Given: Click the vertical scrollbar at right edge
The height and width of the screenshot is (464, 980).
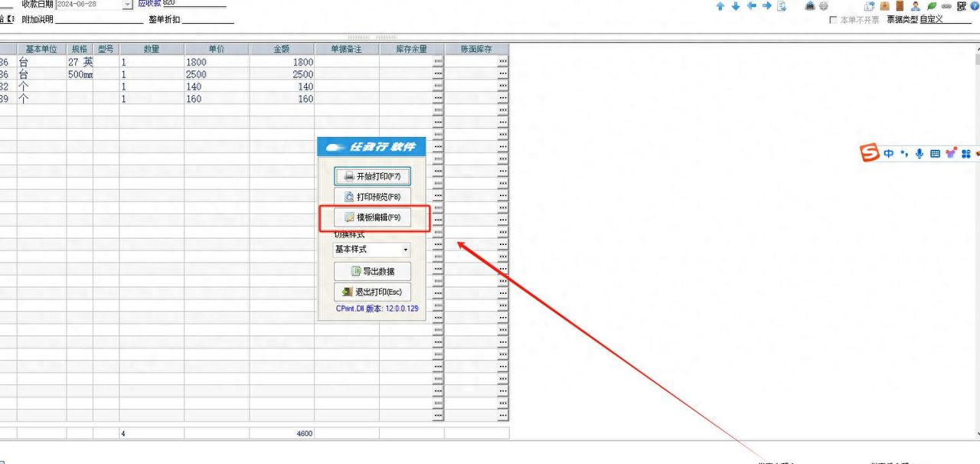Looking at the screenshot, I should pos(977,241).
